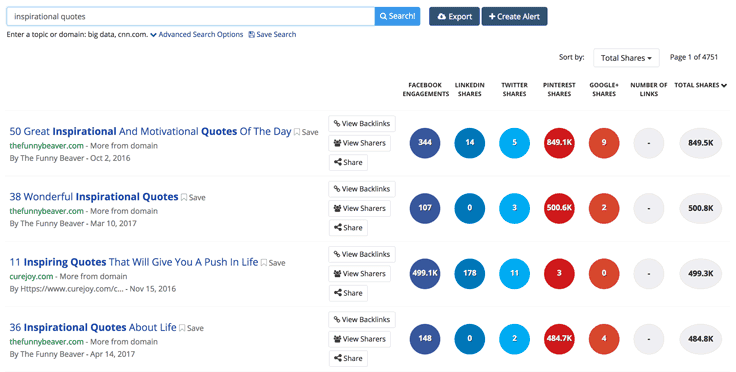Click By The Funny Beaver - Oct 2, 2016
Image resolution: width=736 pixels, height=372 pixels.
(x=70, y=158)
